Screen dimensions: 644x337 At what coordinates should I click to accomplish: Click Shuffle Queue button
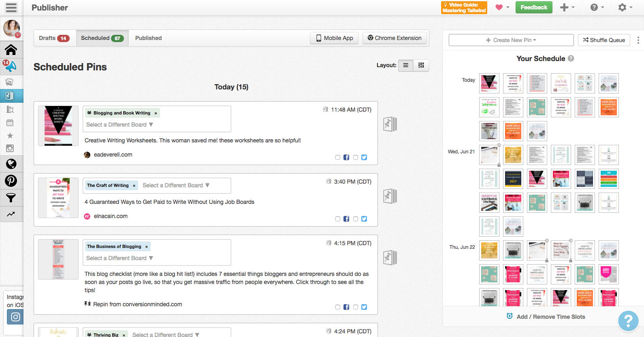click(x=604, y=40)
